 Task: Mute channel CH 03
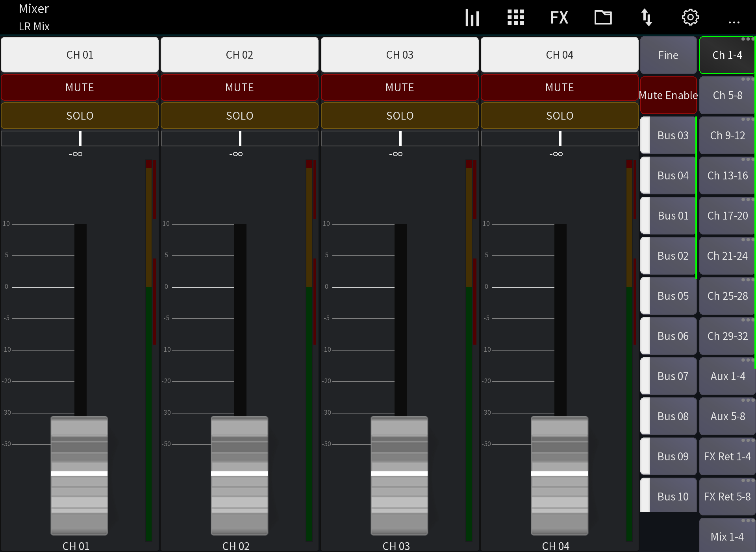coord(400,87)
